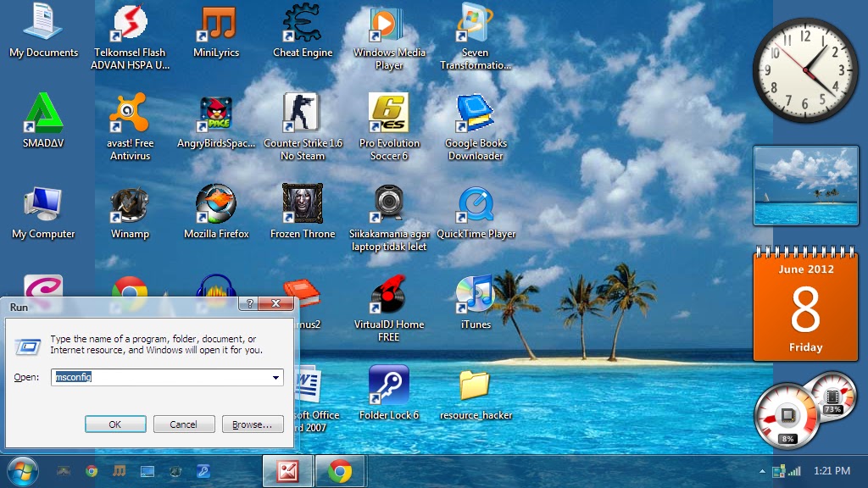Screen dimensions: 868x488
Task: Click Show Desktop quick launch icon
Action: tap(147, 471)
